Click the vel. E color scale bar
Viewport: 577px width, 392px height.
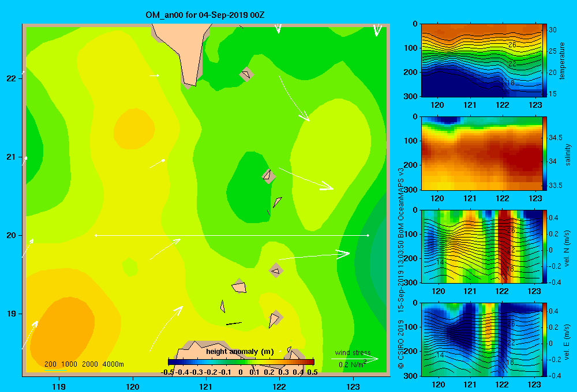point(545,340)
